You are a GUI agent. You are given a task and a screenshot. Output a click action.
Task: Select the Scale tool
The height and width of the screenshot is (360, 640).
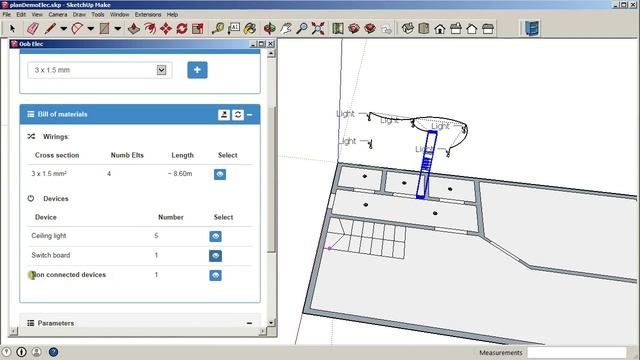pos(198,29)
